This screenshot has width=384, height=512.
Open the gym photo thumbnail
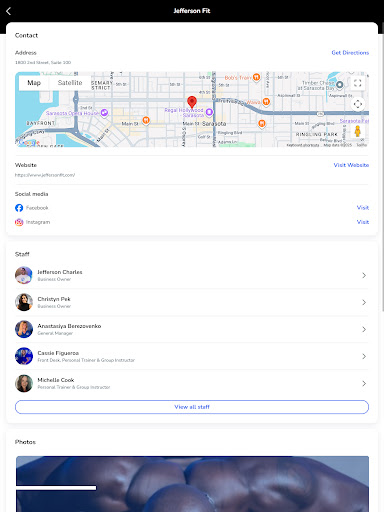click(x=192, y=484)
